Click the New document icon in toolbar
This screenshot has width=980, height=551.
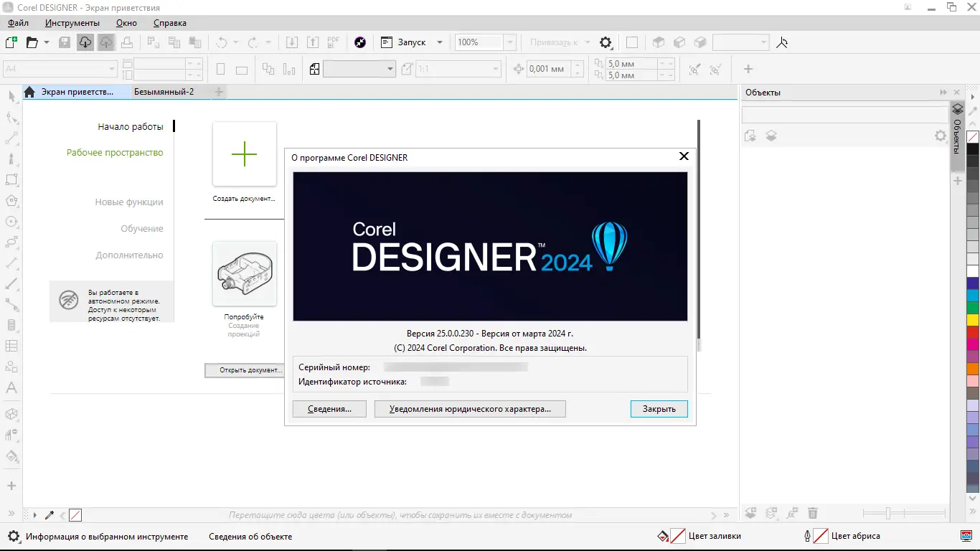pyautogui.click(x=11, y=42)
